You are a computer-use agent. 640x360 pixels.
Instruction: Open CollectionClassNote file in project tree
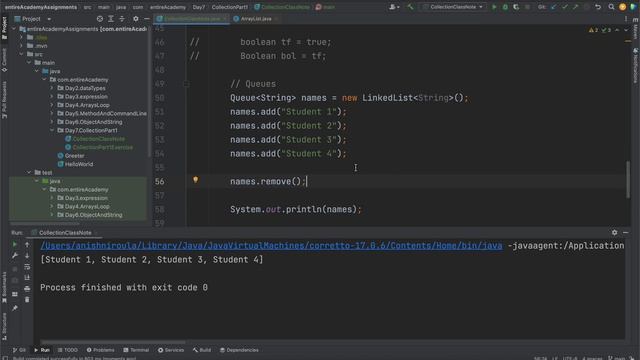(95, 139)
